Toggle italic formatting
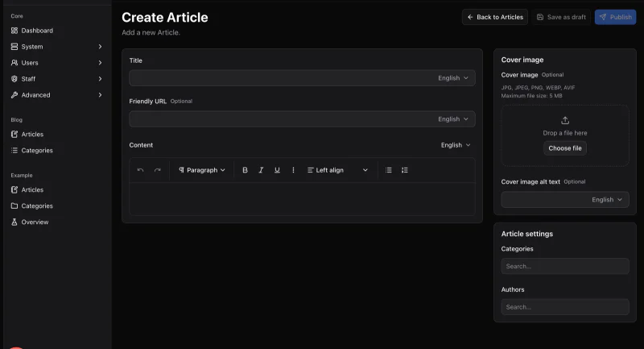This screenshot has height=349, width=644. point(261,170)
